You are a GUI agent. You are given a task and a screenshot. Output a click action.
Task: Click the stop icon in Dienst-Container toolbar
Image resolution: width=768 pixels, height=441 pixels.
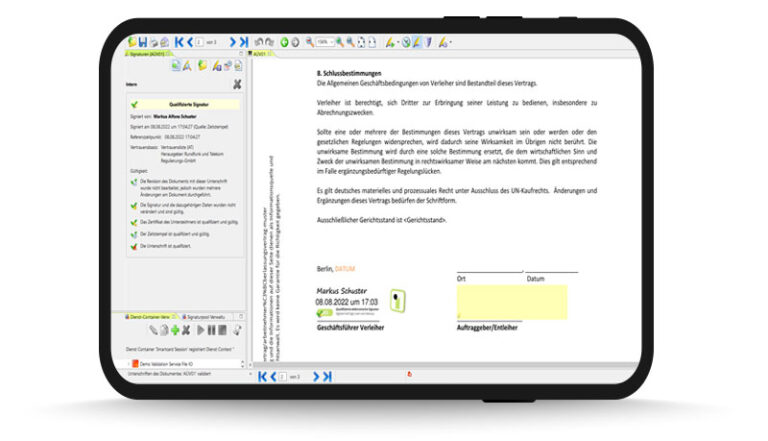point(224,329)
